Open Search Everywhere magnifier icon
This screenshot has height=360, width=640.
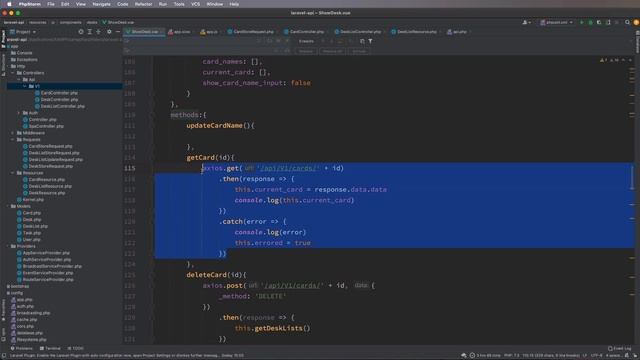point(627,22)
